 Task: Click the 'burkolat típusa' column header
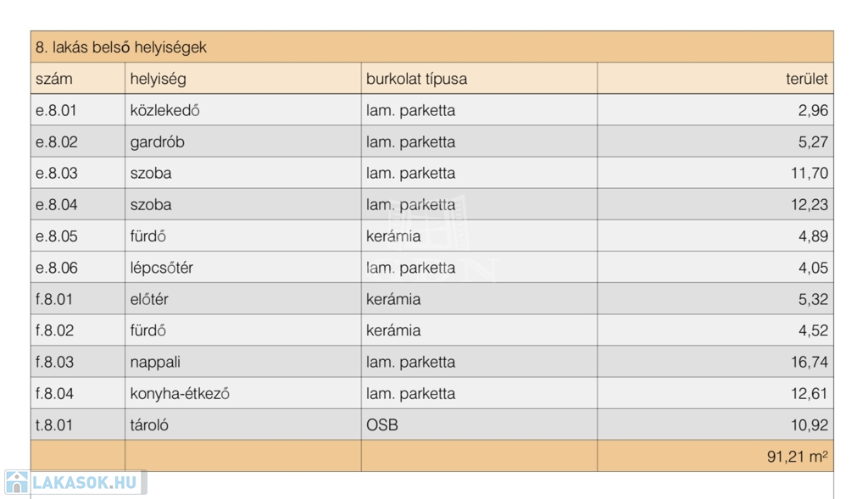[x=416, y=79]
